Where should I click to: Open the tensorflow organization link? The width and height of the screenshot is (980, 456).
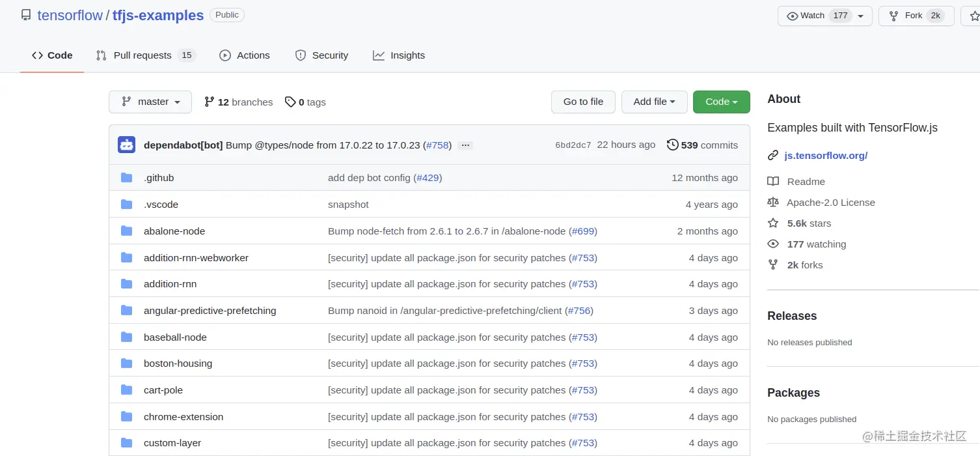point(70,16)
